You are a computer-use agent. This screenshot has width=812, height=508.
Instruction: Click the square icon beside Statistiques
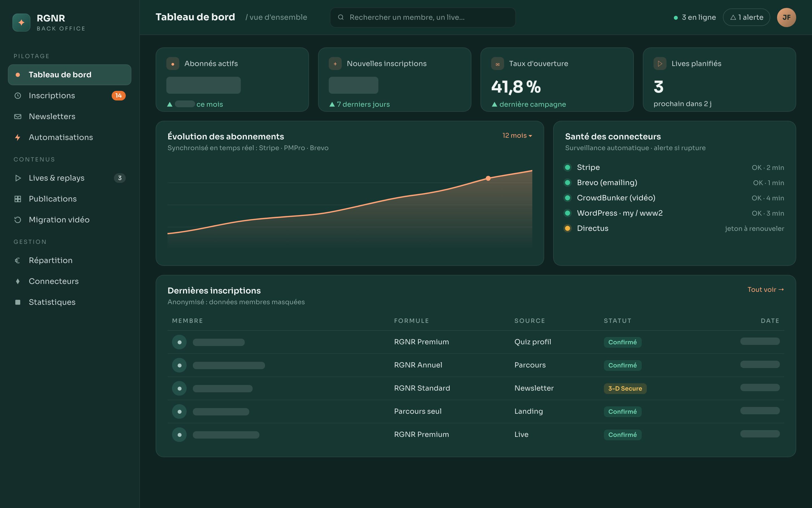point(18,302)
